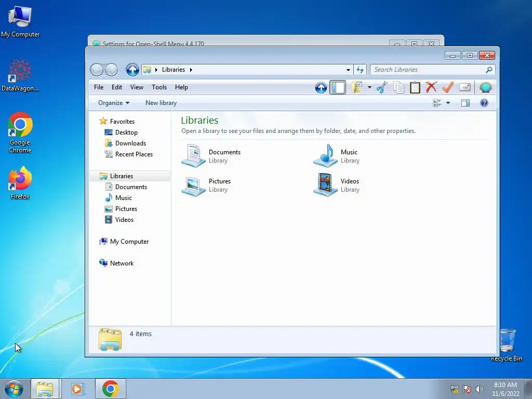Click the Action Center flag tray icon
The image size is (532, 399).
[x=467, y=389]
